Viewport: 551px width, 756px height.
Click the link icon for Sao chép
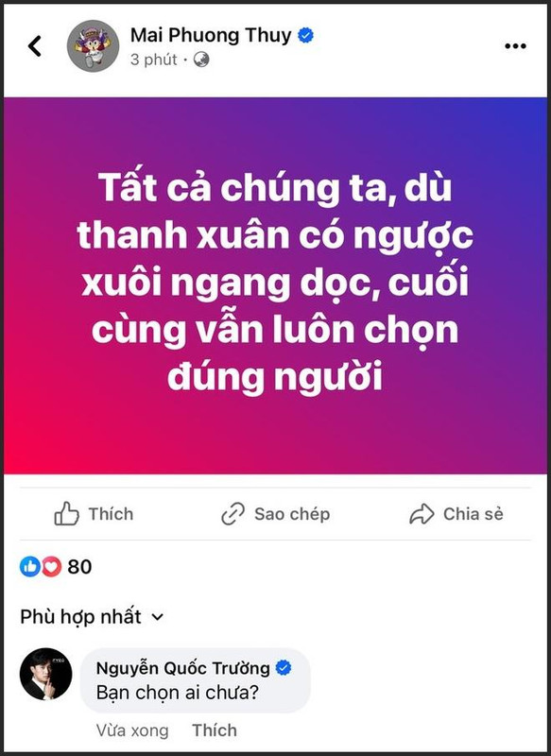click(x=232, y=514)
